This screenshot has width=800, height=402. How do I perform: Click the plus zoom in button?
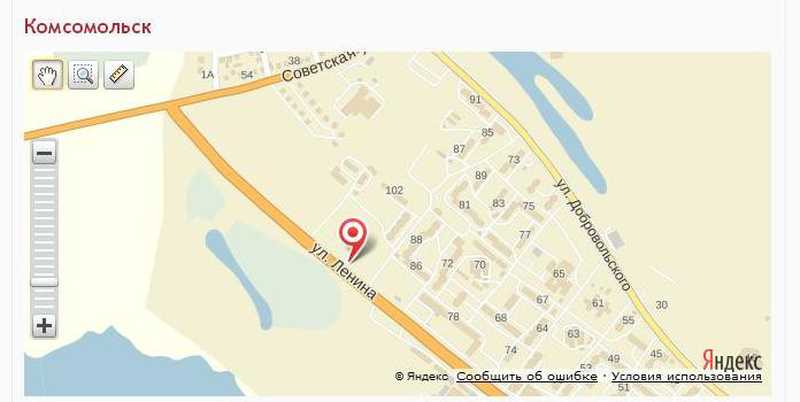click(44, 326)
